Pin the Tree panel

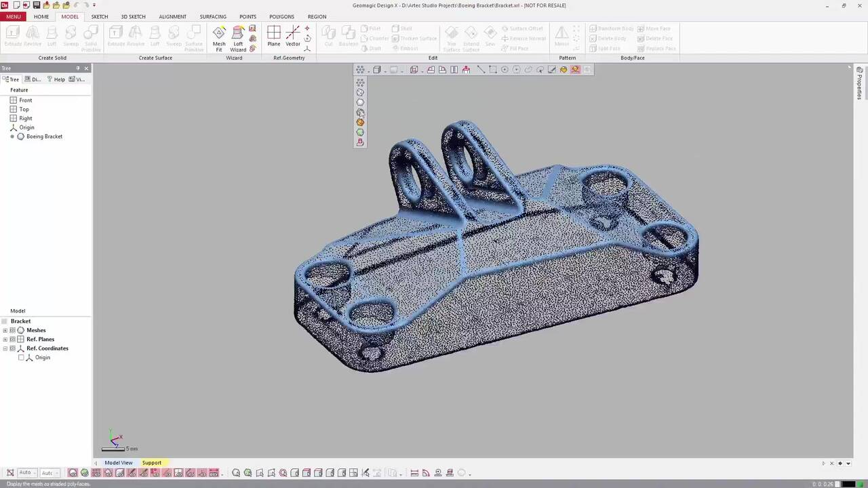coord(78,68)
